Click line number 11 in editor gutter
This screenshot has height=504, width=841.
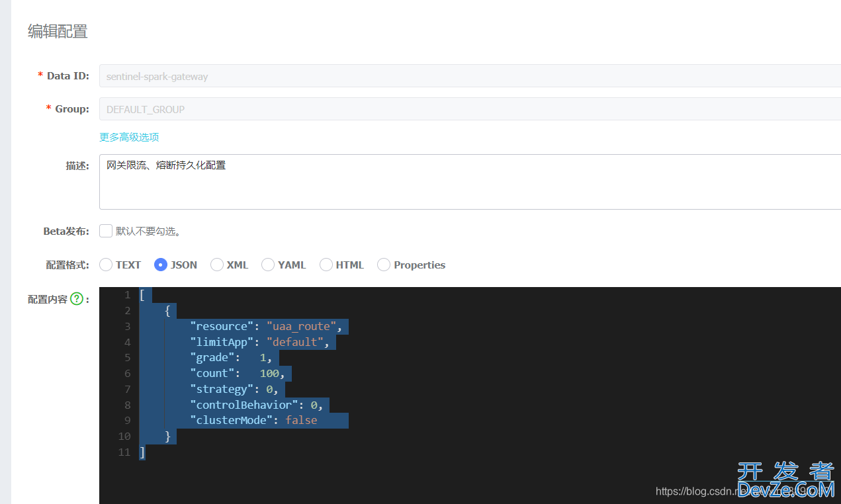click(x=124, y=452)
